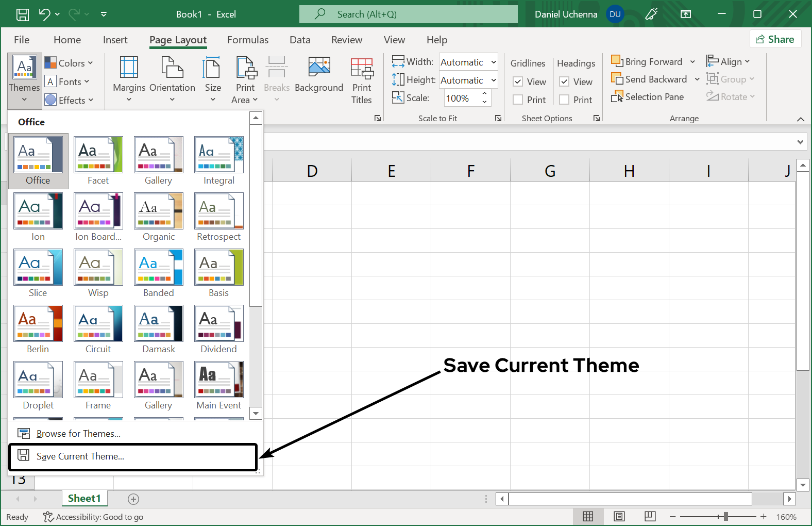Switch to Page Layout view icon
This screenshot has width=812, height=526.
click(619, 516)
